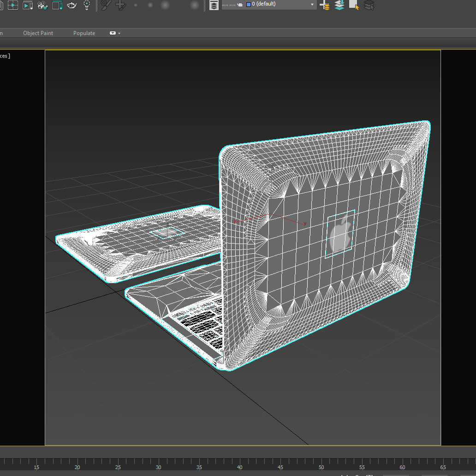Click the Rendered Frame Window icon
The height and width of the screenshot is (476, 476).
(x=28, y=5)
